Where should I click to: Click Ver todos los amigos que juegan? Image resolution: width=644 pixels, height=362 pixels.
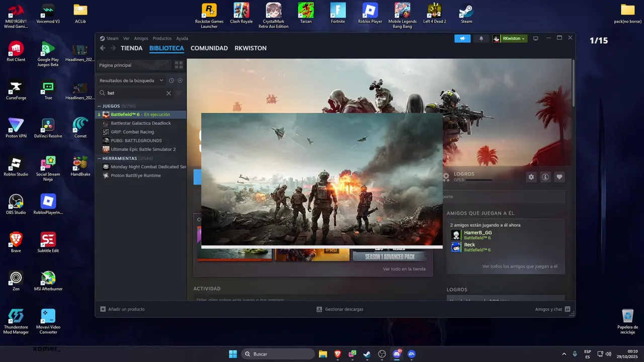pos(520,266)
